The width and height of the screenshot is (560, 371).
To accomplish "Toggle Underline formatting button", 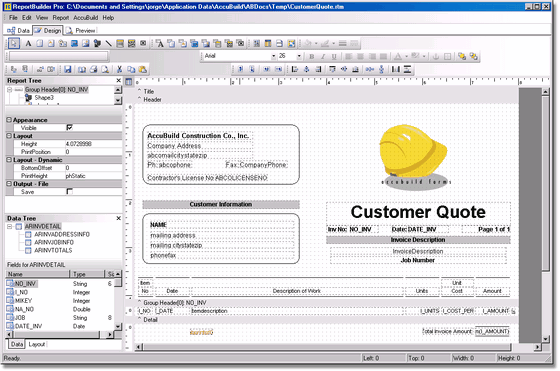I will [334, 56].
